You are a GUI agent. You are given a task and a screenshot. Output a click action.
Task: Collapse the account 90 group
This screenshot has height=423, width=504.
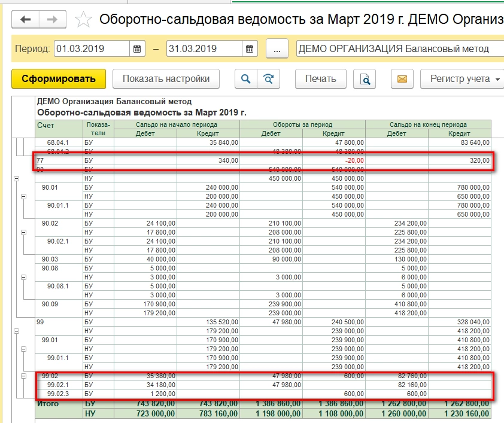coord(16,178)
